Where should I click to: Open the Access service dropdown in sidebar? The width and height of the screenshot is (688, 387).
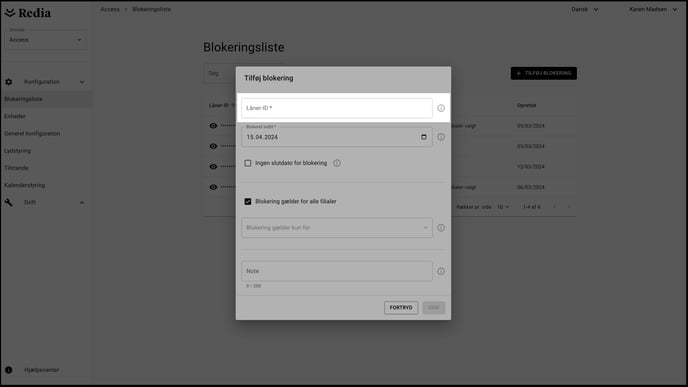pos(46,39)
